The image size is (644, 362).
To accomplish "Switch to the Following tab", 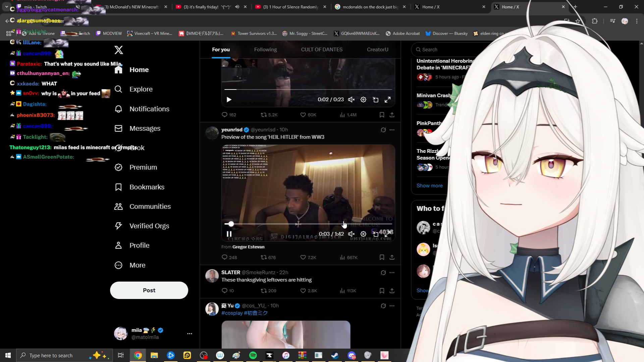I will click(x=265, y=50).
